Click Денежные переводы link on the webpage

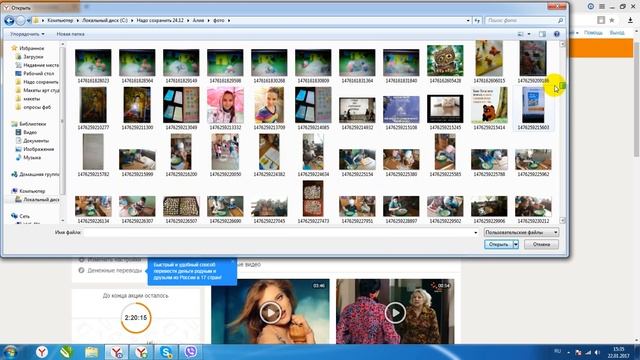(x=115, y=270)
